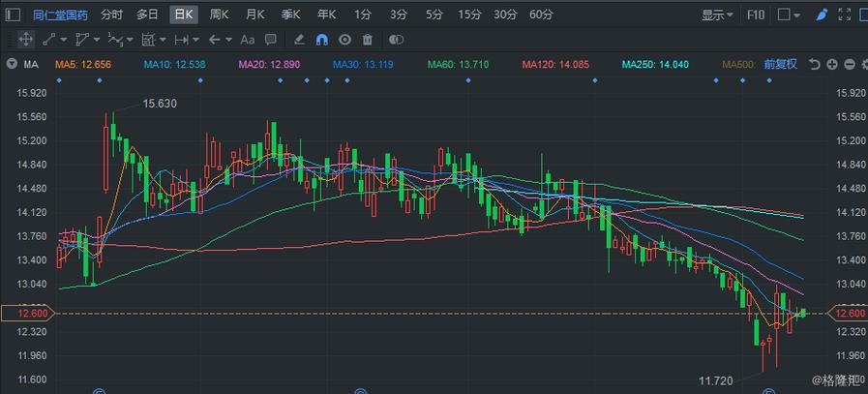Click the MA60: 13.710 label
This screenshot has width=868, height=394.
[x=458, y=64]
